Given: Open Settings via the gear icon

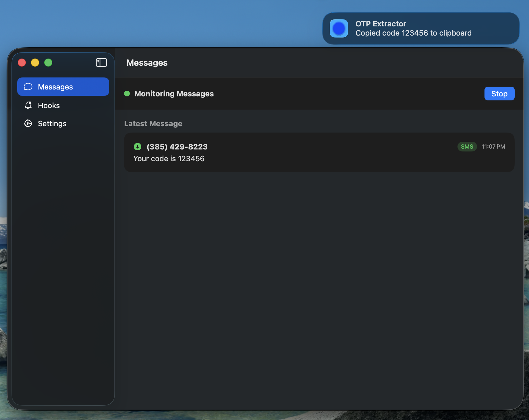Looking at the screenshot, I should (x=28, y=123).
